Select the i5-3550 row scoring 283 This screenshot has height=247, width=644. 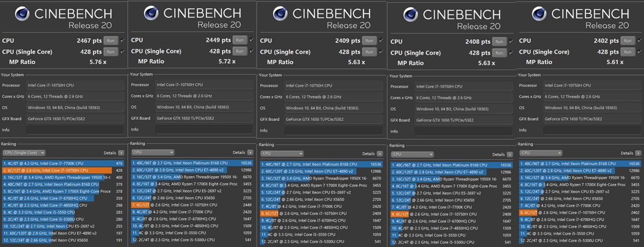coord(63,212)
